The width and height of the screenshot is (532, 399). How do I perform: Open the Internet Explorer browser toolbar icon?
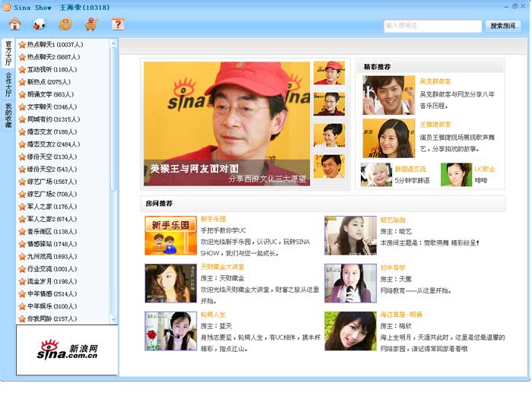(65, 24)
